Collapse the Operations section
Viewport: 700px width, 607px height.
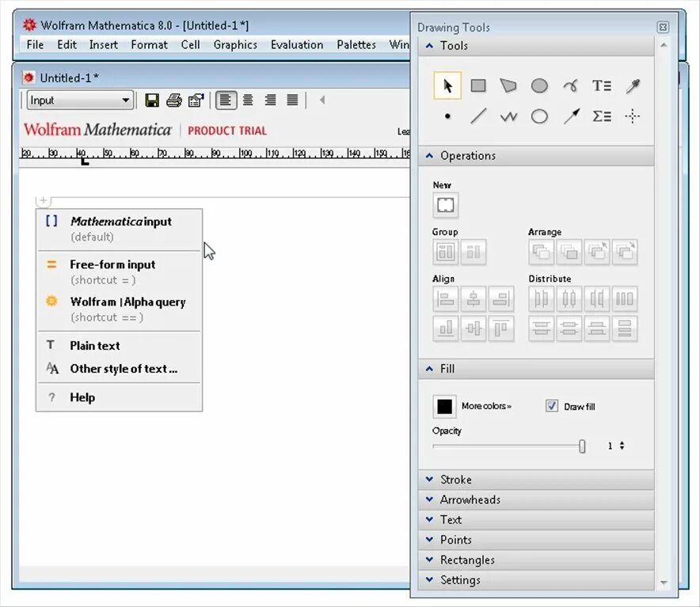pos(536,156)
